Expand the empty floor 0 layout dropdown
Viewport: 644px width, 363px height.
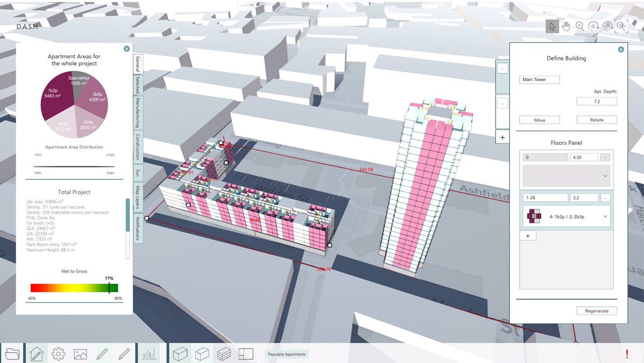[566, 176]
